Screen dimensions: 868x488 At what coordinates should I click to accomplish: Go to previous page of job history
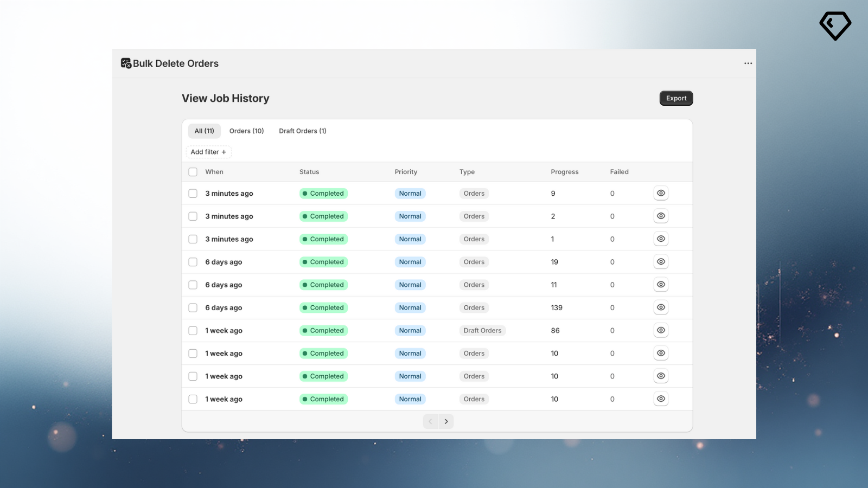pos(430,421)
